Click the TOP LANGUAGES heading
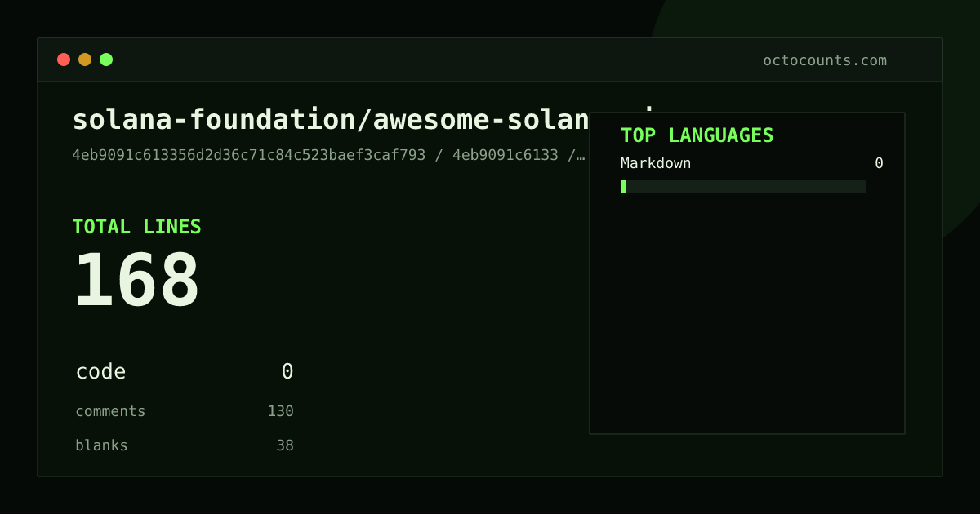 697,135
